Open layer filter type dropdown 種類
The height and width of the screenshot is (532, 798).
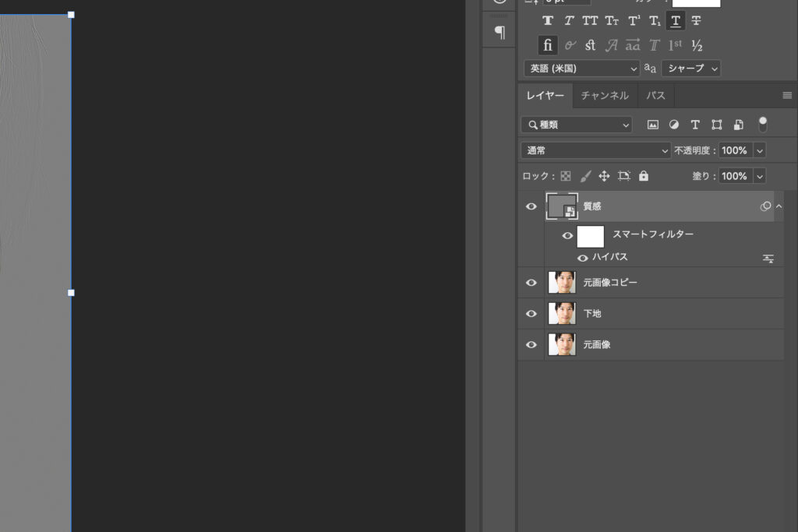pyautogui.click(x=576, y=125)
